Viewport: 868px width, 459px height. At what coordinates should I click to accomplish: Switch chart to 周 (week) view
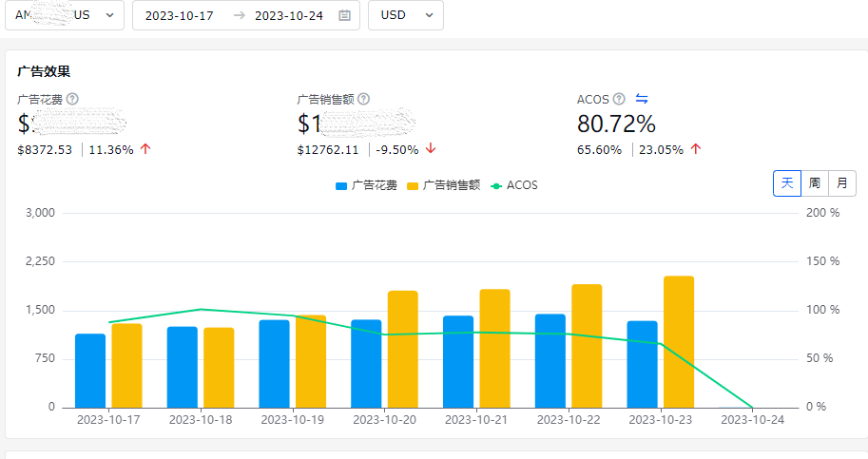pos(815,183)
